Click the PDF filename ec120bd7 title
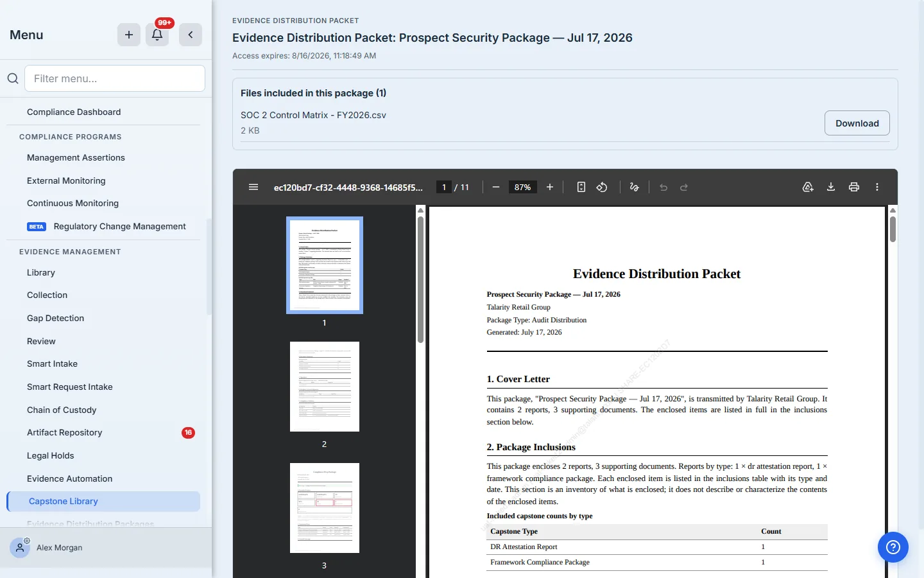This screenshot has height=578, width=924. point(348,188)
